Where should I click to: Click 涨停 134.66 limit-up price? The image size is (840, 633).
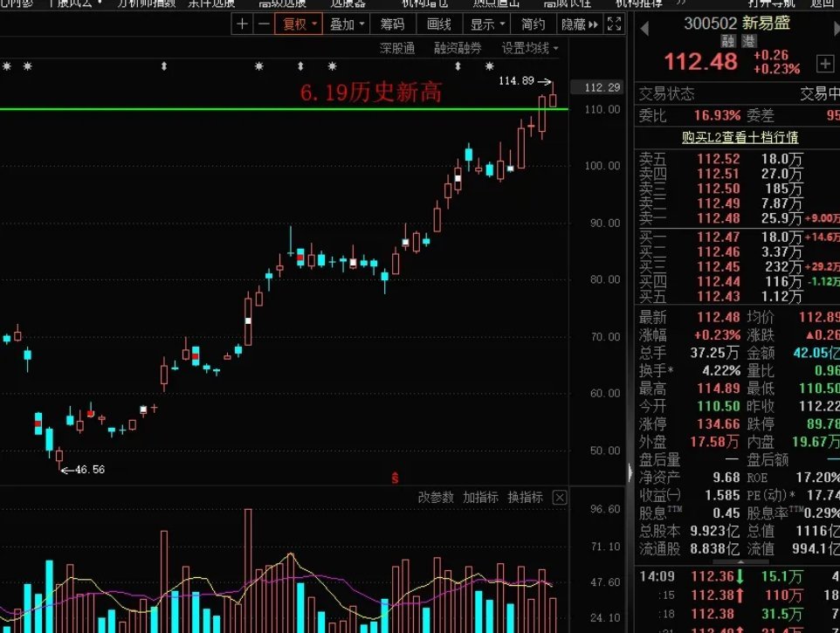coord(718,424)
